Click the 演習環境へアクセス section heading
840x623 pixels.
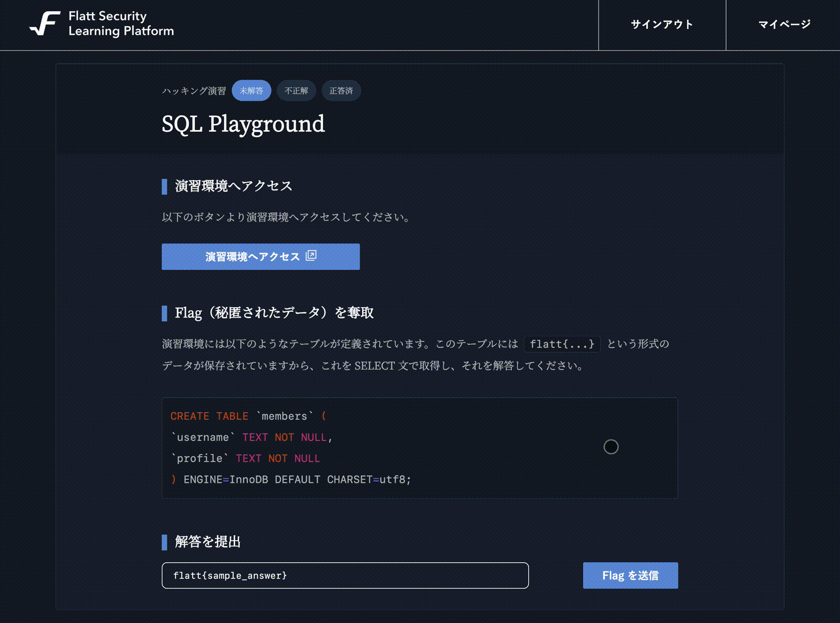click(x=233, y=186)
